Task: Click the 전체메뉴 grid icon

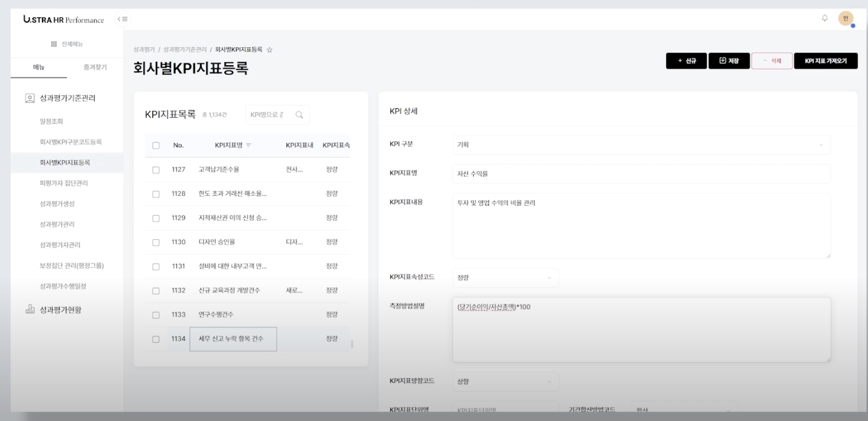Action: click(54, 44)
